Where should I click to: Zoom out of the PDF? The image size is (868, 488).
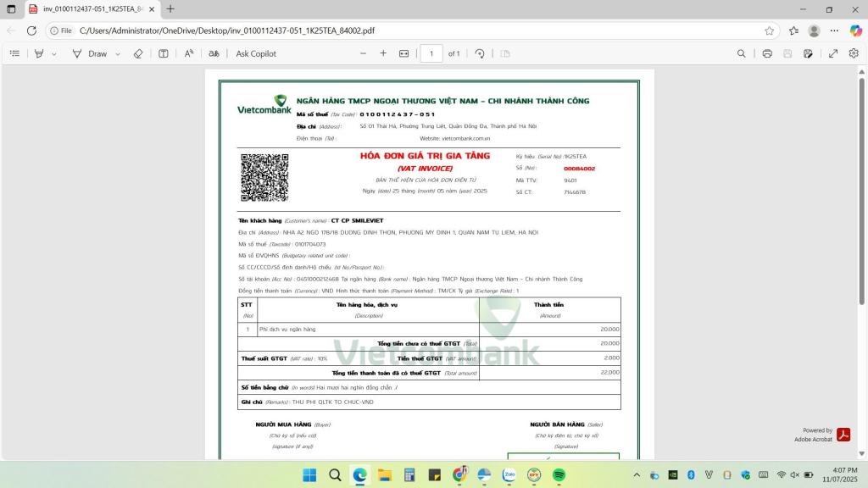[363, 53]
